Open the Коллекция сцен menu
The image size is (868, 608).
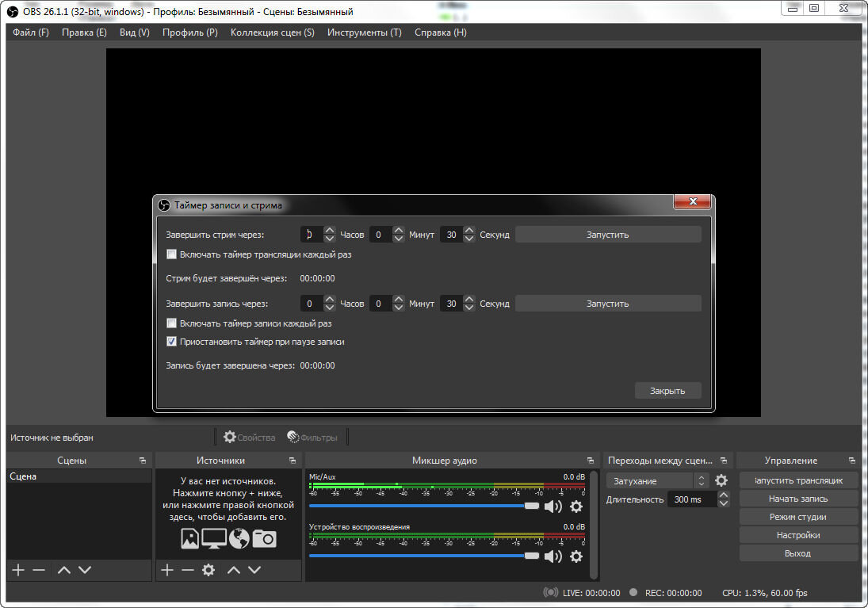pyautogui.click(x=273, y=33)
